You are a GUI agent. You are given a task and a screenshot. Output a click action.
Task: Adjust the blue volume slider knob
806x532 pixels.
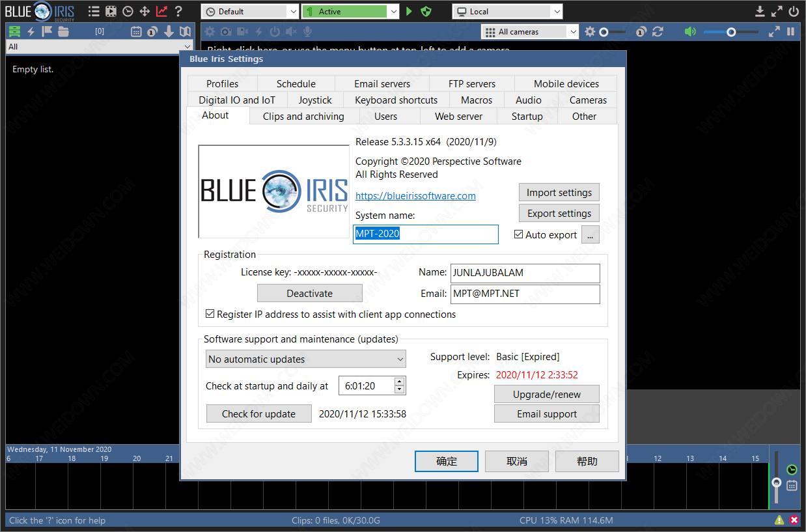731,31
